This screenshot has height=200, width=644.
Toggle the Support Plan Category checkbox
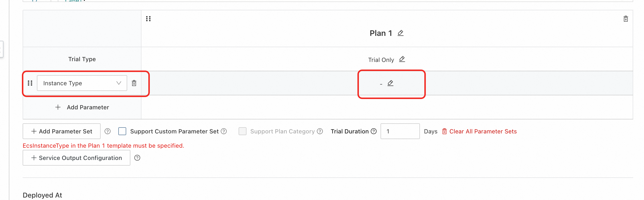click(242, 131)
